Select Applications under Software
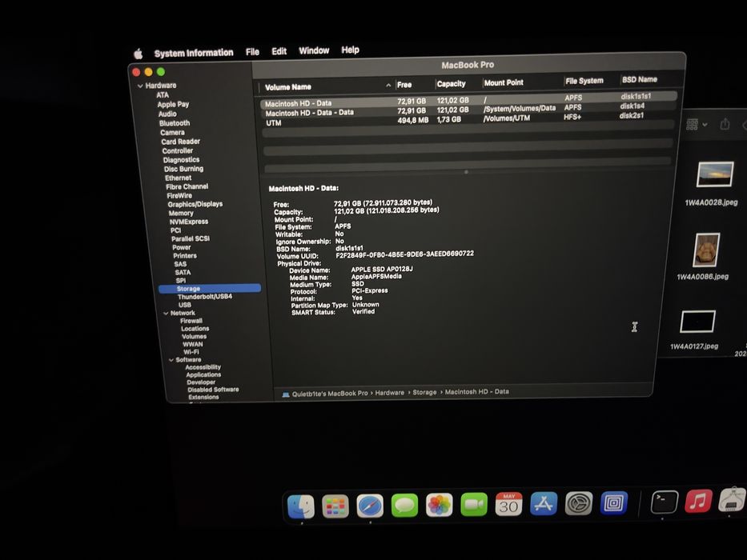Screen dimensions: 747x560 tap(203, 374)
